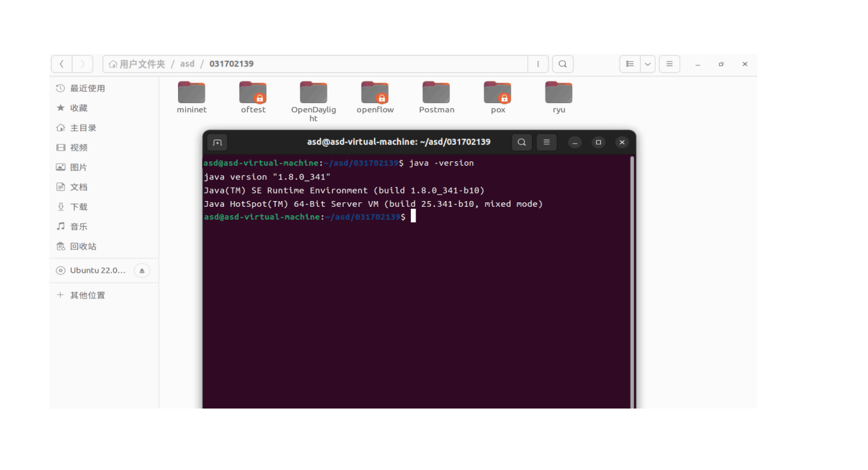Open 视频 videos in sidebar
868x470 pixels.
click(x=104, y=148)
